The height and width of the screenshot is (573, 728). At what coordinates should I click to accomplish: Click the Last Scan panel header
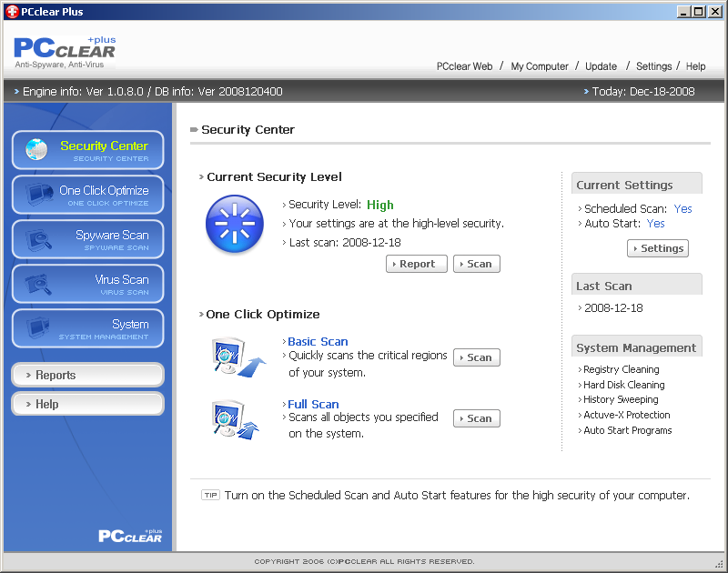point(636,285)
